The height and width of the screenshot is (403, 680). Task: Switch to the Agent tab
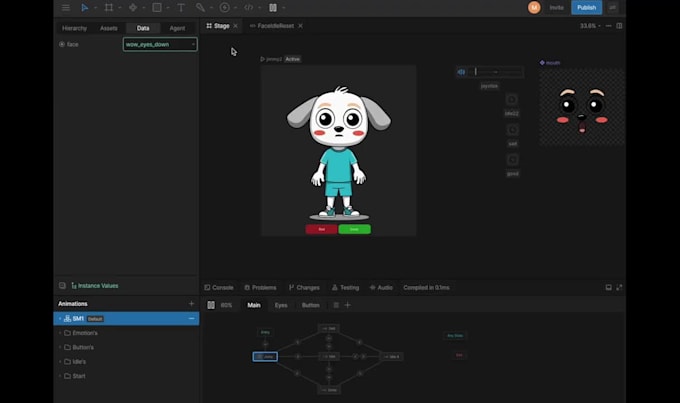(177, 28)
